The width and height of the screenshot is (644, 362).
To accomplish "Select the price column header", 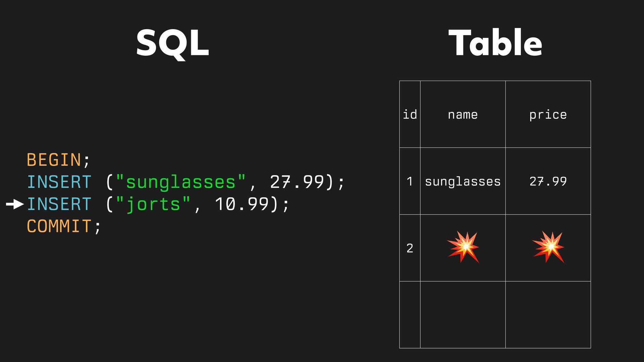I will [548, 115].
